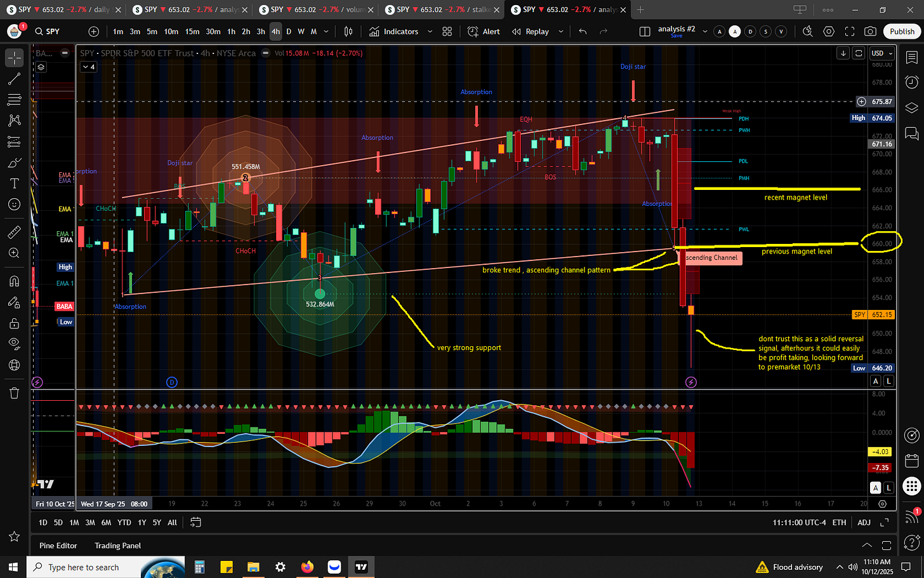Toggle magnet mode for drawings
Viewport: 924px width, 578px height.
click(15, 281)
